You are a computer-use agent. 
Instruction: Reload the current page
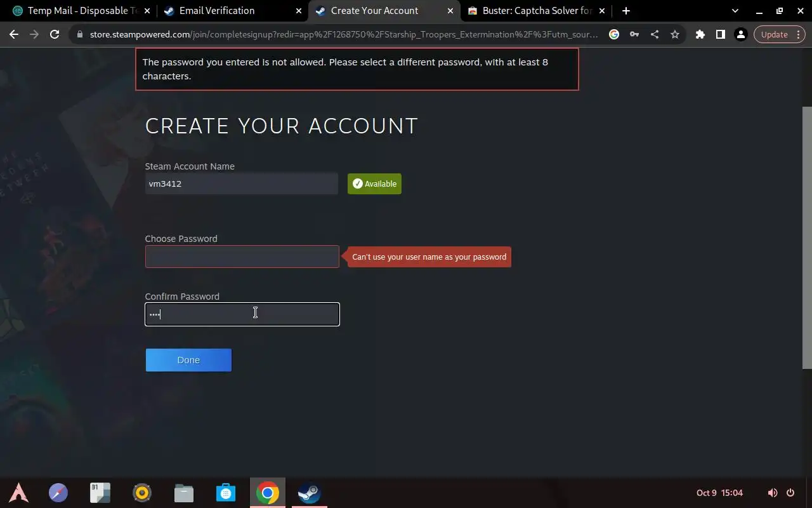click(55, 34)
